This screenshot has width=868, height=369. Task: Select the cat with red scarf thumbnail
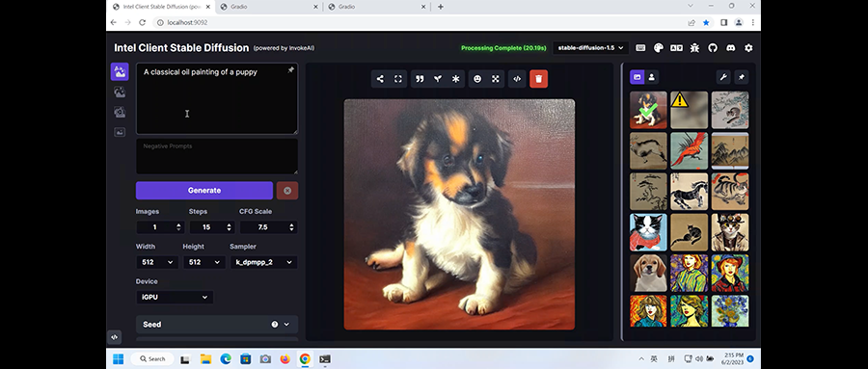tap(648, 232)
